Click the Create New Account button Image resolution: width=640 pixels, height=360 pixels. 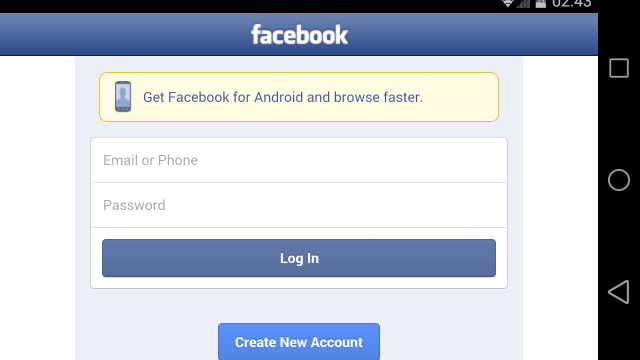299,342
